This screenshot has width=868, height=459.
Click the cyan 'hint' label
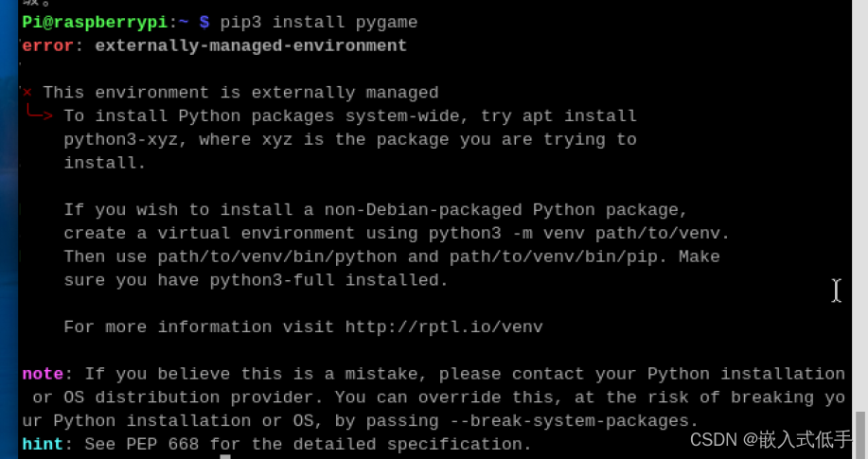point(43,444)
